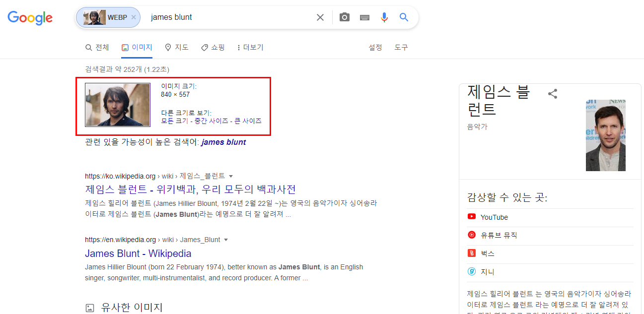Expand en.wikipedia.org result options arrow
The width and height of the screenshot is (644, 314).
pos(226,240)
